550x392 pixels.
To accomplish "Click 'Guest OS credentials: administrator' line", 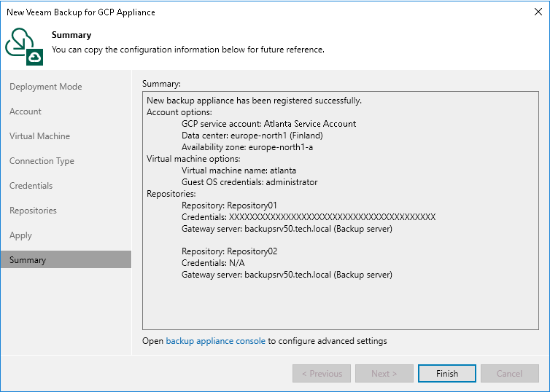I will (249, 182).
